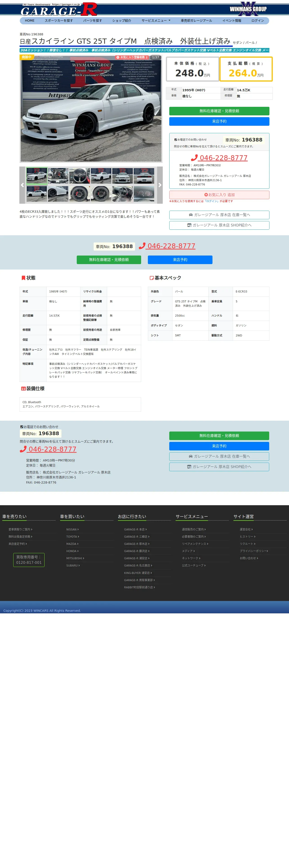This screenshot has height=868, width=289.
Task: Click 来店予約 in the middle blue banner
Action: point(180,260)
